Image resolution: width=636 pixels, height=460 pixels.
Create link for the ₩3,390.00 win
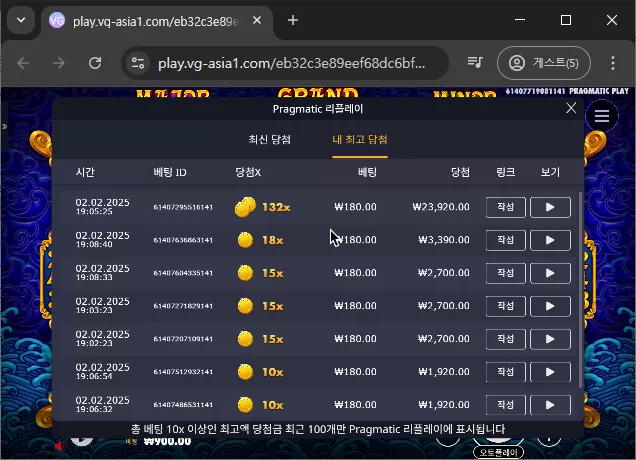click(x=506, y=240)
